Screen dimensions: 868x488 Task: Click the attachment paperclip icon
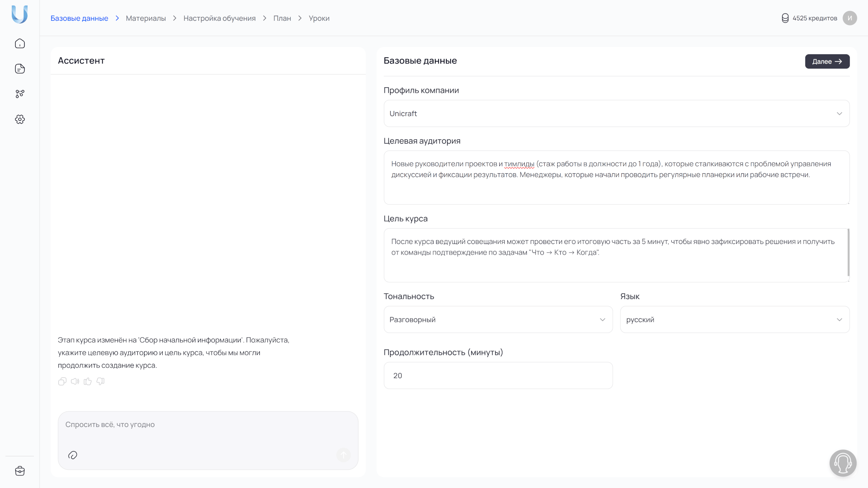tap(72, 455)
